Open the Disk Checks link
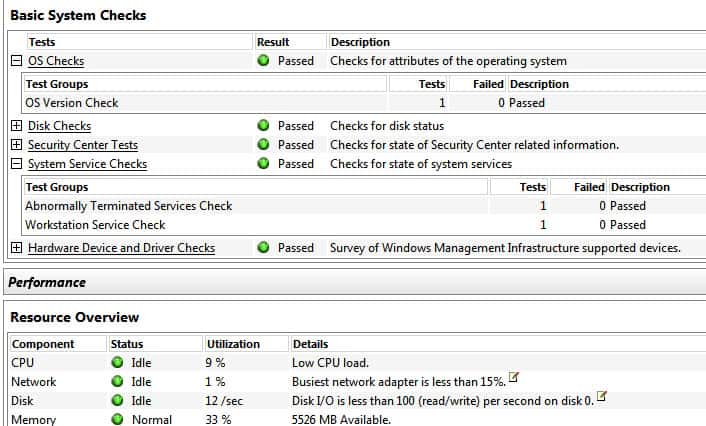 coord(59,126)
